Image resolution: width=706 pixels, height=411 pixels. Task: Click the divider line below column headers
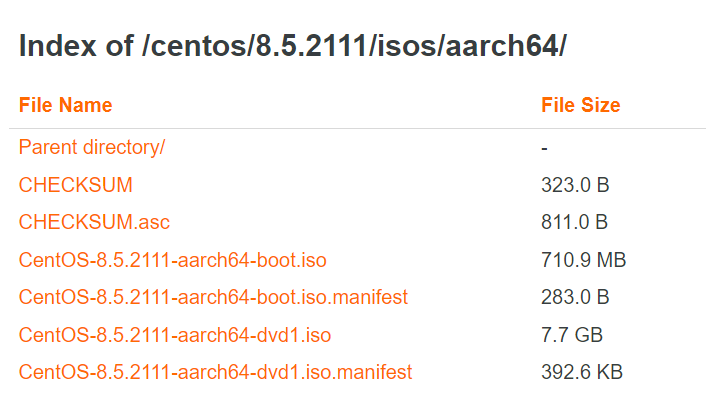(352, 128)
